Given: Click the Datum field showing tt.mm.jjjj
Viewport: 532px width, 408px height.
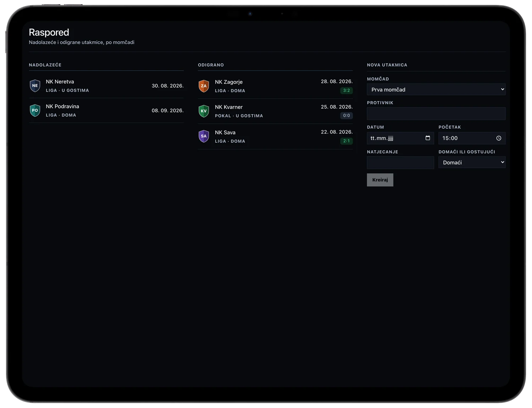Looking at the screenshot, I should (x=400, y=138).
